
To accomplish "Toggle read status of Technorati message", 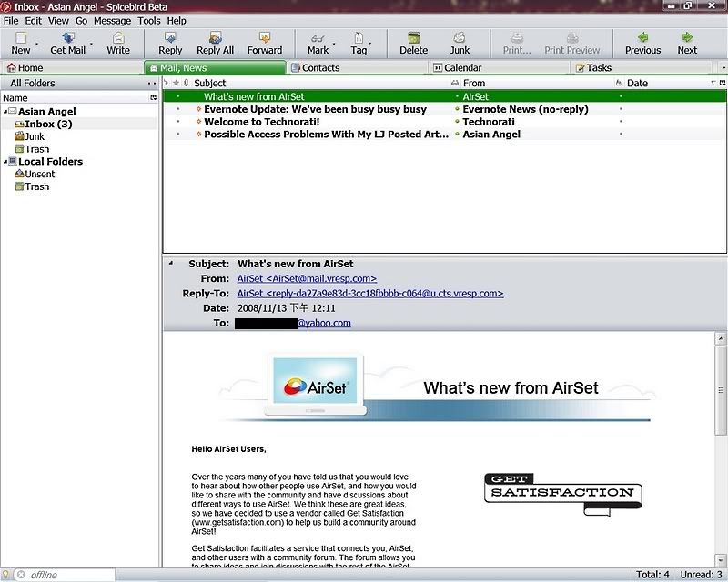I will tap(457, 122).
